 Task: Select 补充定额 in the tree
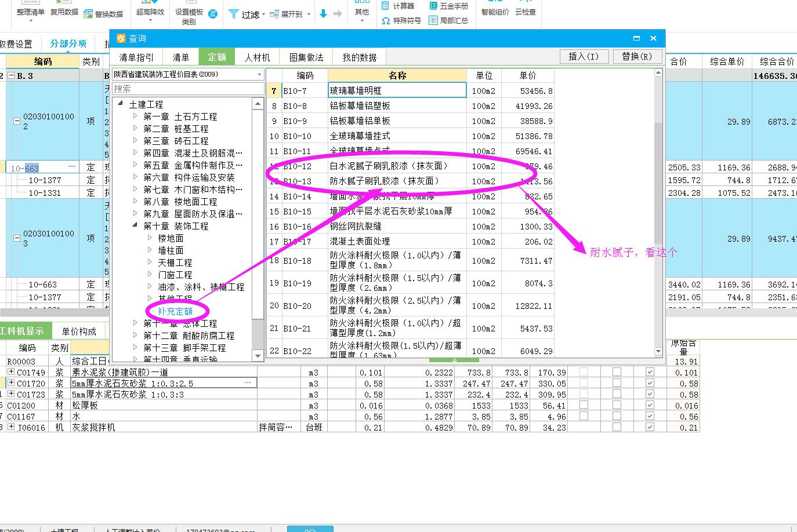pyautogui.click(x=175, y=311)
